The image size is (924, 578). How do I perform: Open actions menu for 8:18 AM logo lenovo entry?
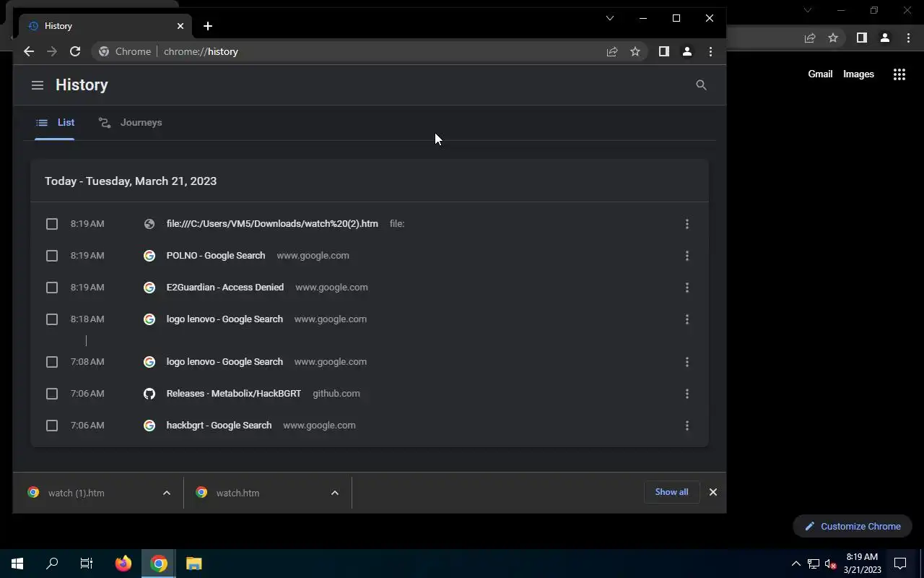[687, 319]
